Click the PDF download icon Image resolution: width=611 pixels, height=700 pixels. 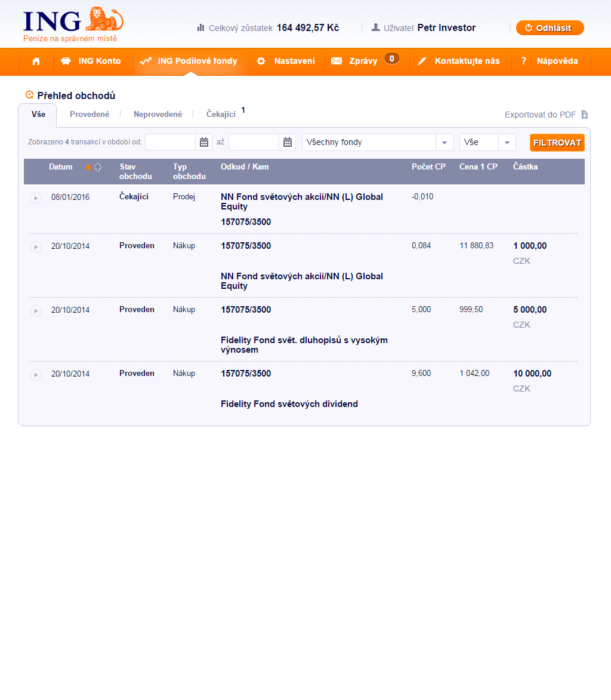585,115
